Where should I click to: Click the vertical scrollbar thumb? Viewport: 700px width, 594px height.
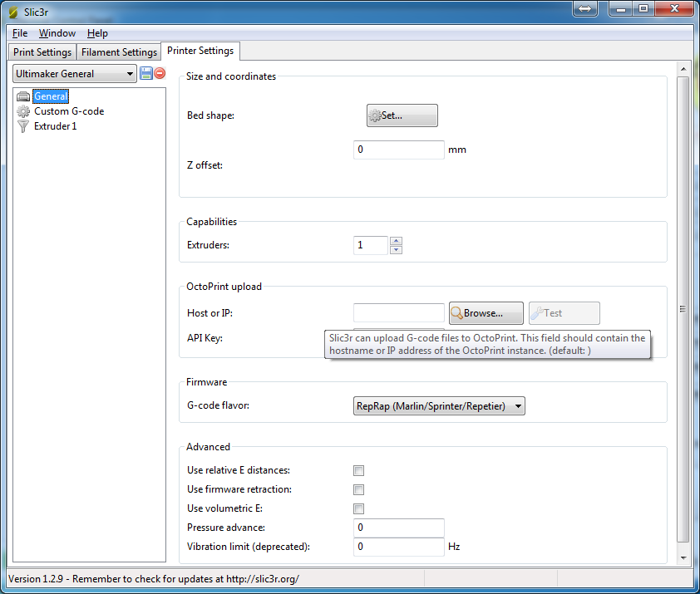coord(683,309)
